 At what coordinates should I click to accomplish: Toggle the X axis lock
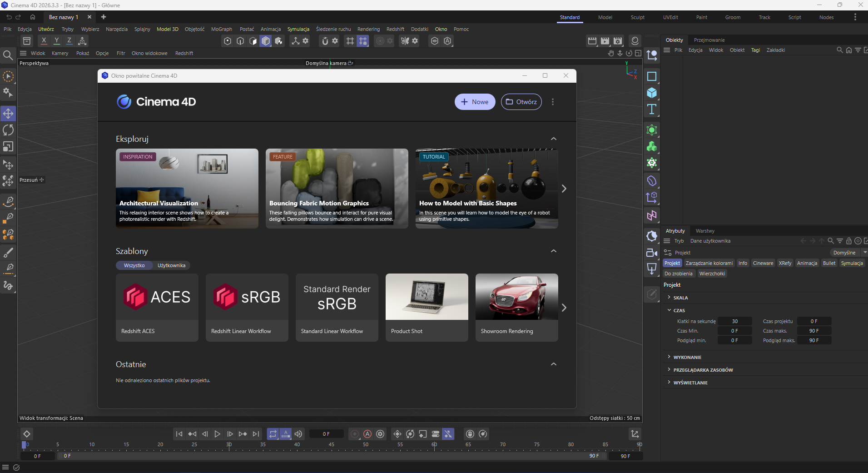[44, 41]
